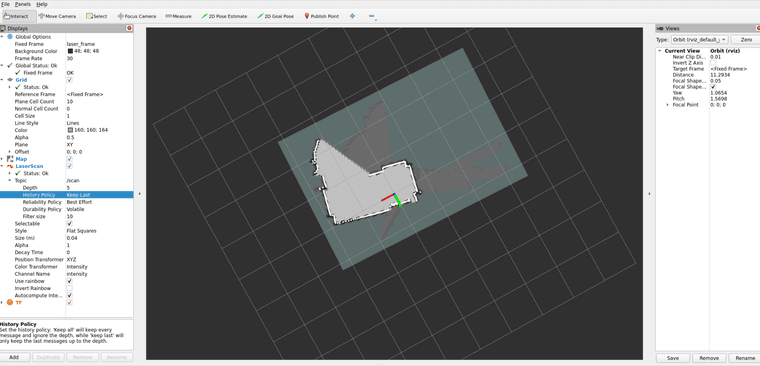Screen dimensions: 760x366
Task: Save the current view with Save button
Action: (x=672, y=358)
